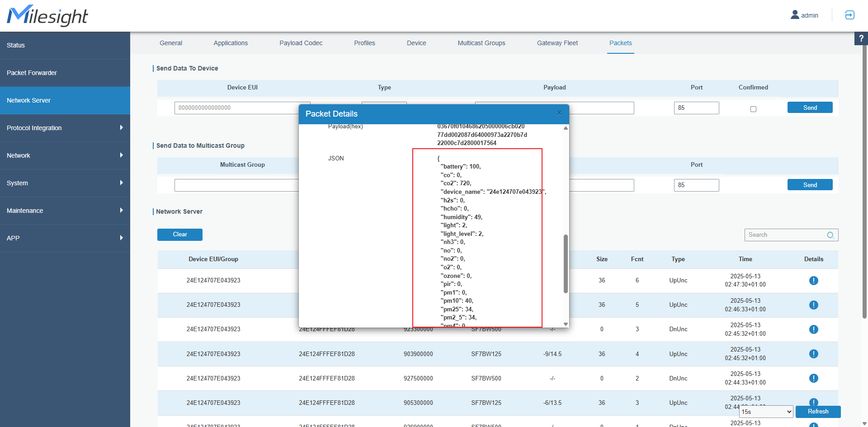Close the Packet Details dialog
The height and width of the screenshot is (427, 868).
tap(559, 113)
